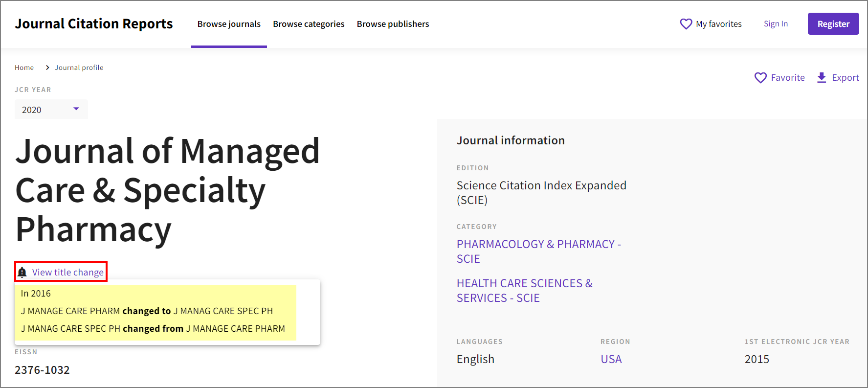The image size is (868, 388).
Task: Click the bell icon beside View title change
Action: [x=22, y=273]
